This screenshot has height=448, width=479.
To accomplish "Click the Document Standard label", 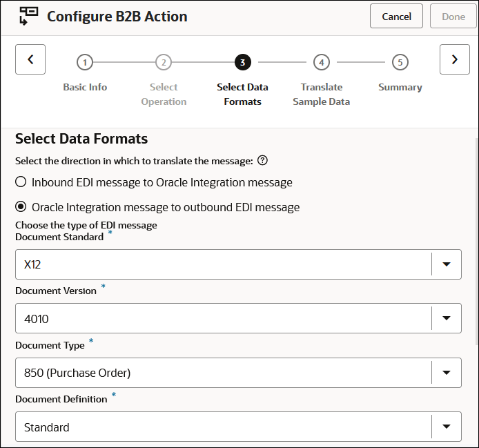I will pyautogui.click(x=59, y=237).
